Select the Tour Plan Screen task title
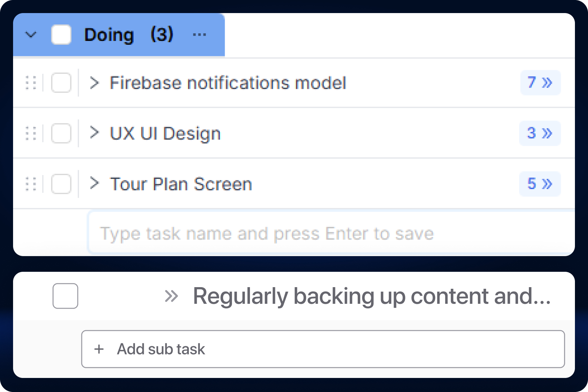Screen dimensions: 588x392 click(x=181, y=183)
